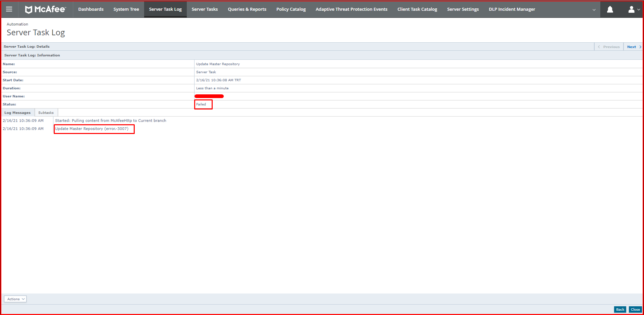Select the 'Failed' status value
The image size is (644, 315).
click(201, 104)
